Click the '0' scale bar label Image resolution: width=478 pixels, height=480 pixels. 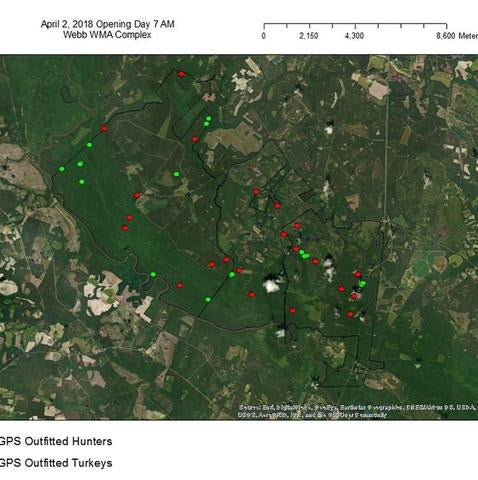(x=264, y=36)
